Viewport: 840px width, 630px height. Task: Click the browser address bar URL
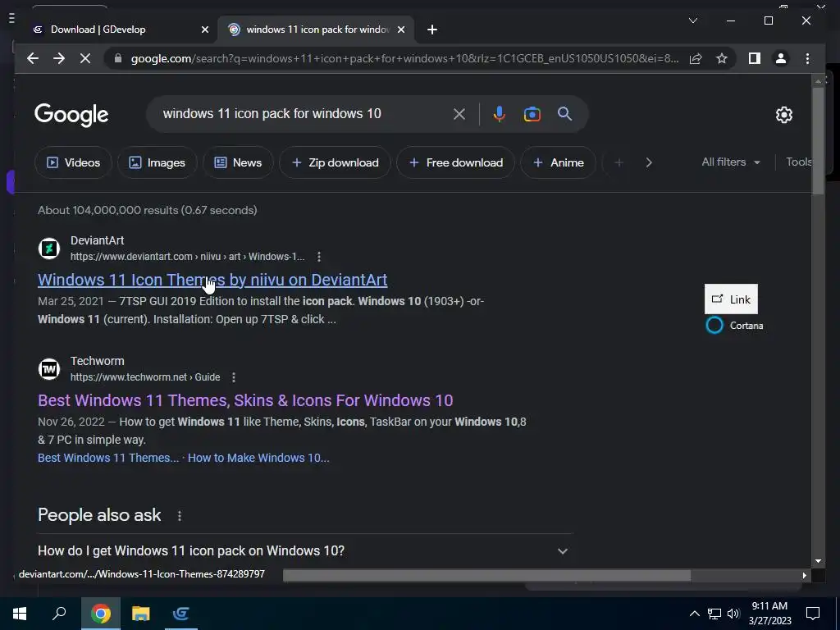pos(404,58)
